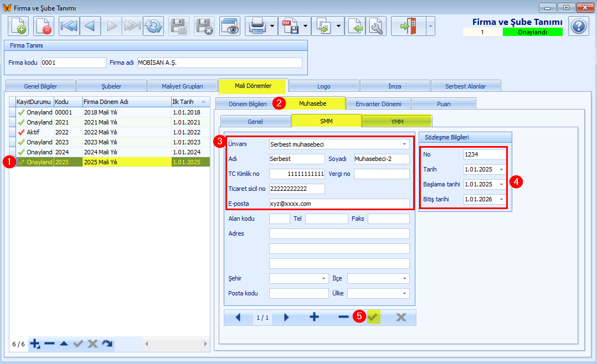The image size is (597, 364).
Task: Go to the previous record in toolbar
Action: (90, 26)
